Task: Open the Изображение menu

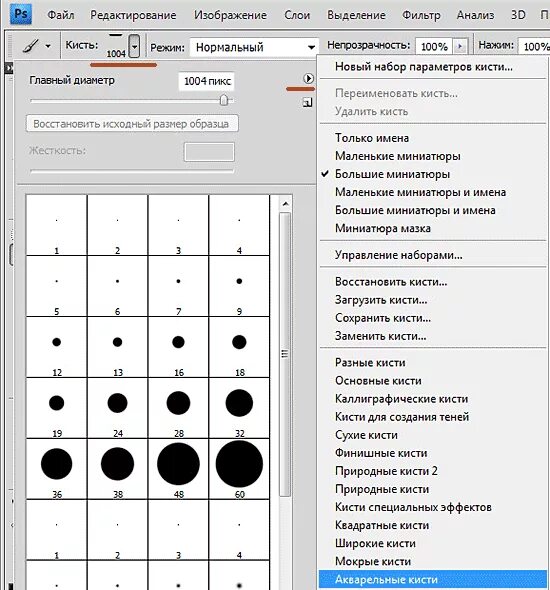Action: tap(230, 15)
